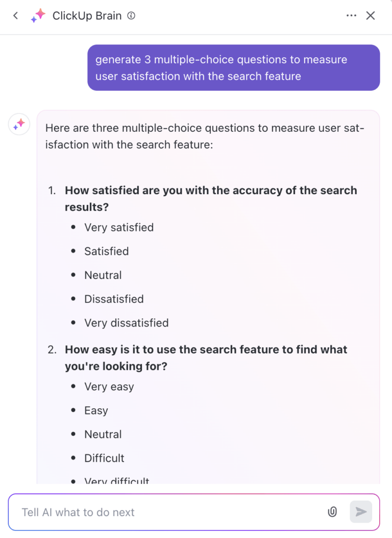This screenshot has width=392, height=538.
Task: Focus the "Tell AI what to do next" field
Action: tap(168, 512)
